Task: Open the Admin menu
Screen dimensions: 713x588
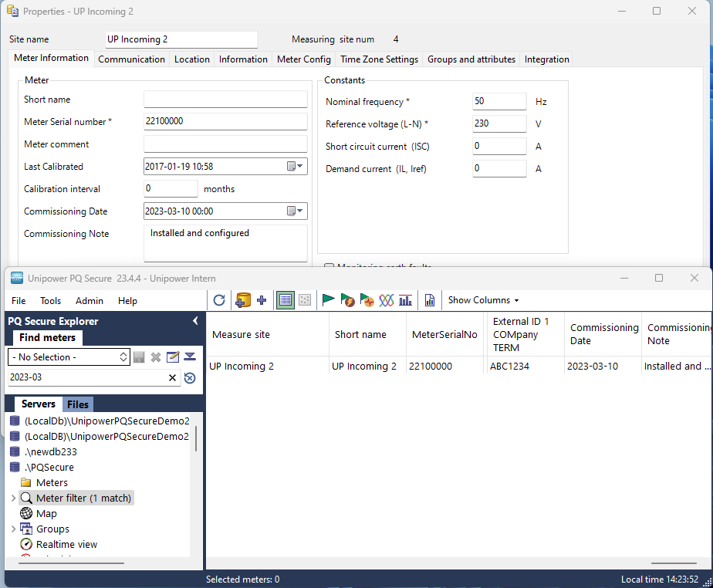Action: (90, 301)
